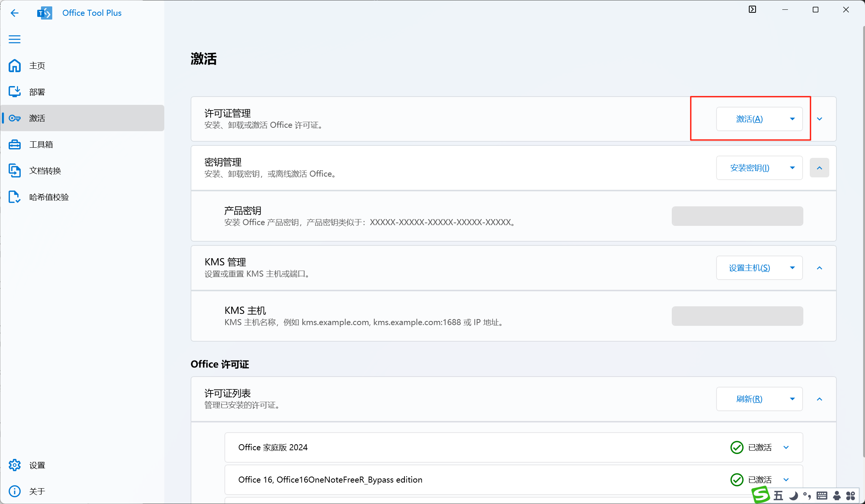Collapse the 许可证列表 section chevron
This screenshot has height=504, width=865.
820,399
